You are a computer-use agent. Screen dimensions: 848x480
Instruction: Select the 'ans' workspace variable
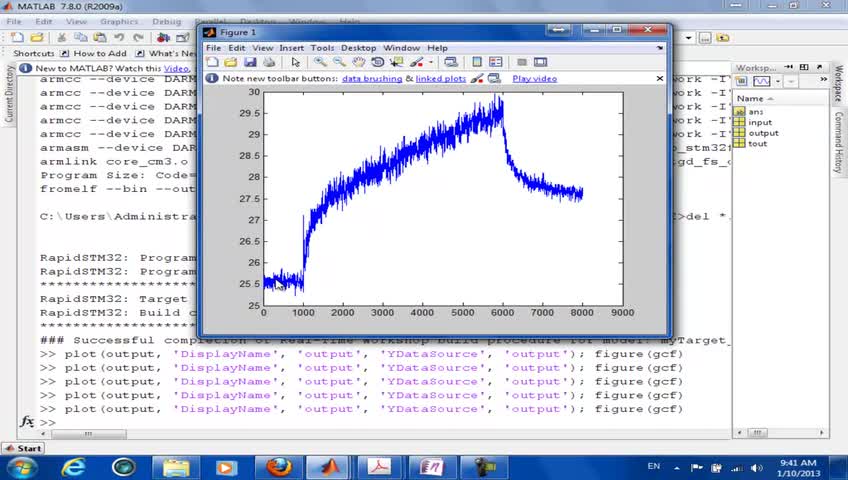click(x=756, y=112)
